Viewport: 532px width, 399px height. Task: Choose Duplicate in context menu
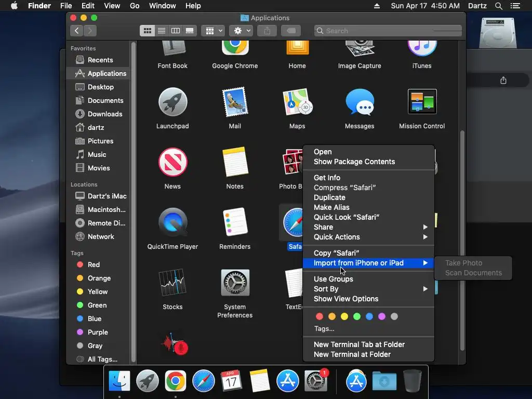368,197
